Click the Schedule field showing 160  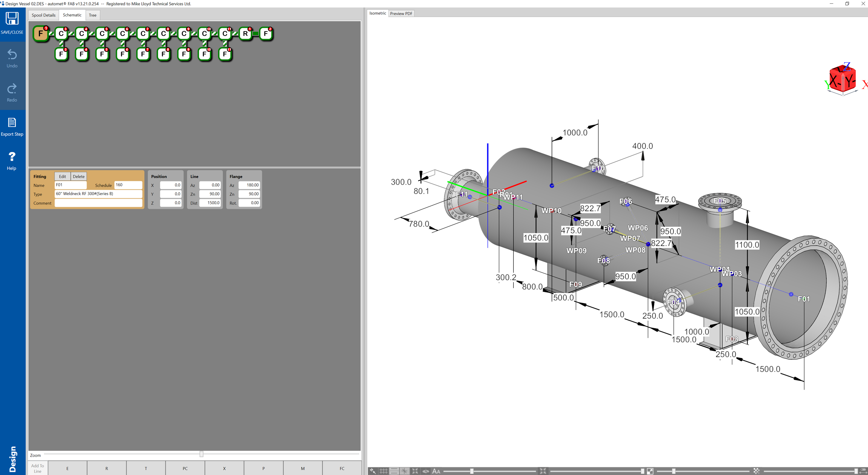pos(128,185)
